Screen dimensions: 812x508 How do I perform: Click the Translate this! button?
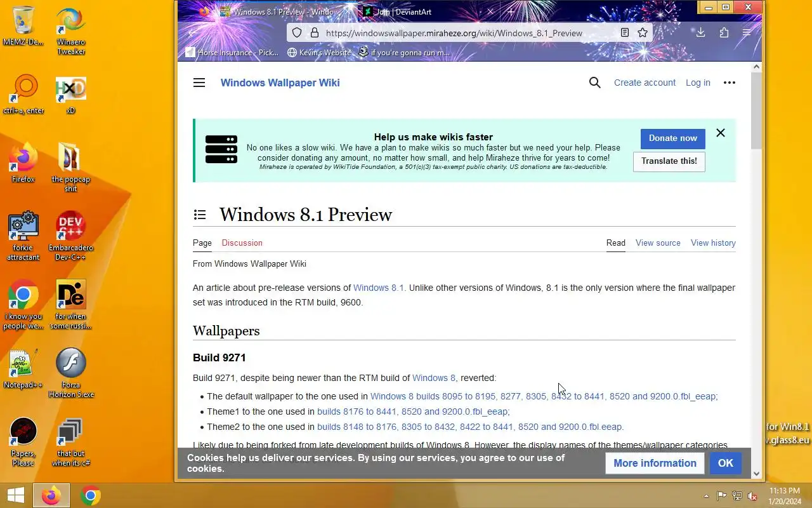click(669, 161)
